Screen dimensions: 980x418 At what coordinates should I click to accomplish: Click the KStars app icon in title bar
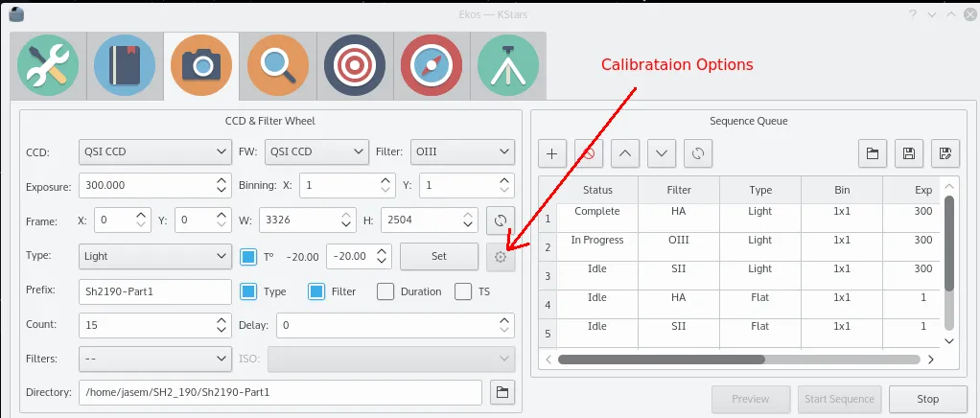pos(17,13)
